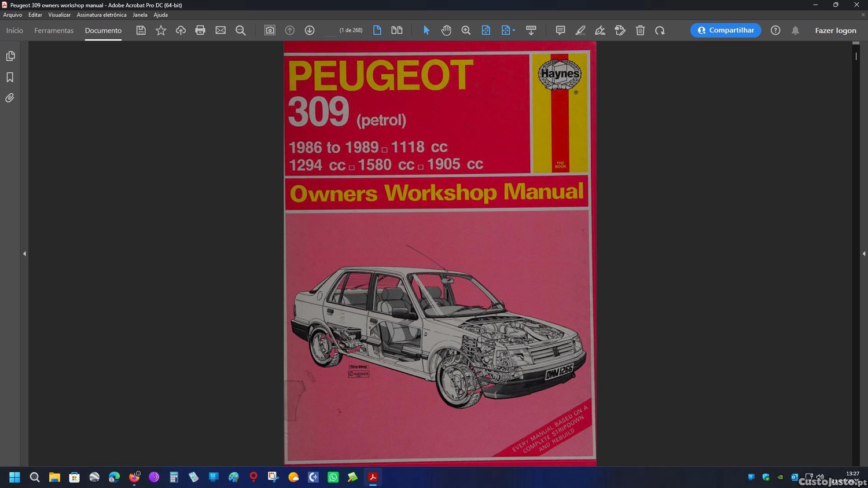
Task: Switch to two-page view
Action: tap(397, 30)
